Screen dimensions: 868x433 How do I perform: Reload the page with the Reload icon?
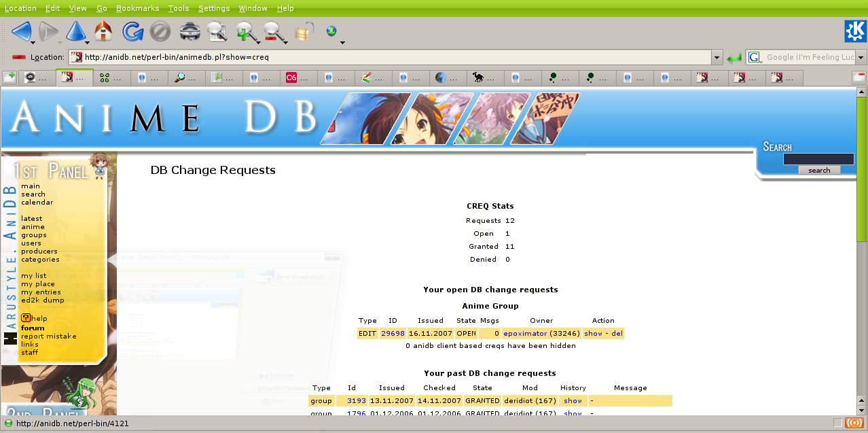click(x=132, y=31)
